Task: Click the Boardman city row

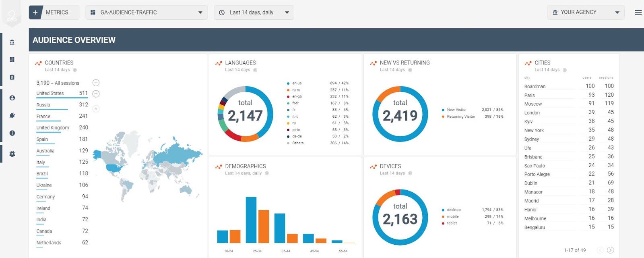Action: [569, 86]
